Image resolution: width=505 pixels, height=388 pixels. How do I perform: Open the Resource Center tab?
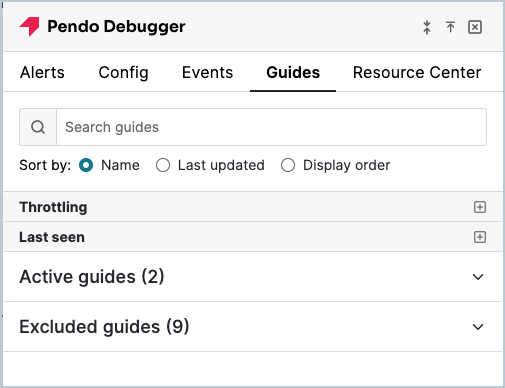[417, 72]
